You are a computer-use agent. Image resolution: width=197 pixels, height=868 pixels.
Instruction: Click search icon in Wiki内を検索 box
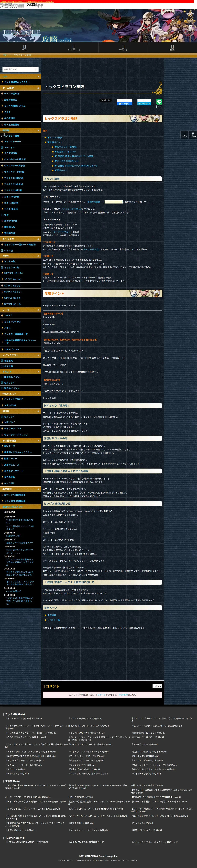click(36, 69)
